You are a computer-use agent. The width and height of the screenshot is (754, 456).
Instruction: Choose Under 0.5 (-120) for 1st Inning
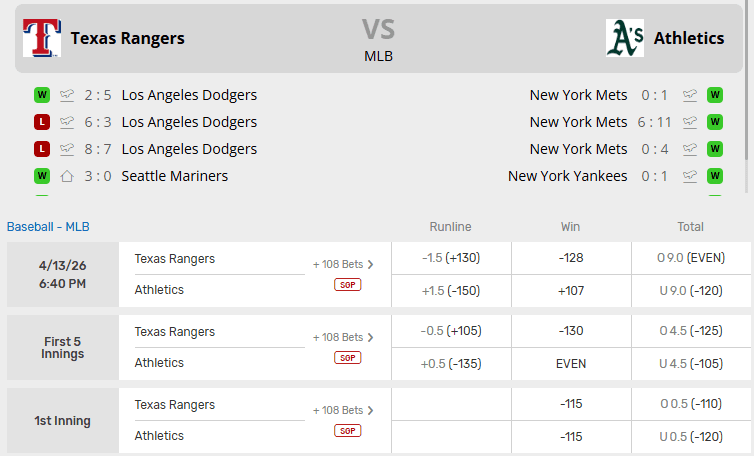(691, 436)
